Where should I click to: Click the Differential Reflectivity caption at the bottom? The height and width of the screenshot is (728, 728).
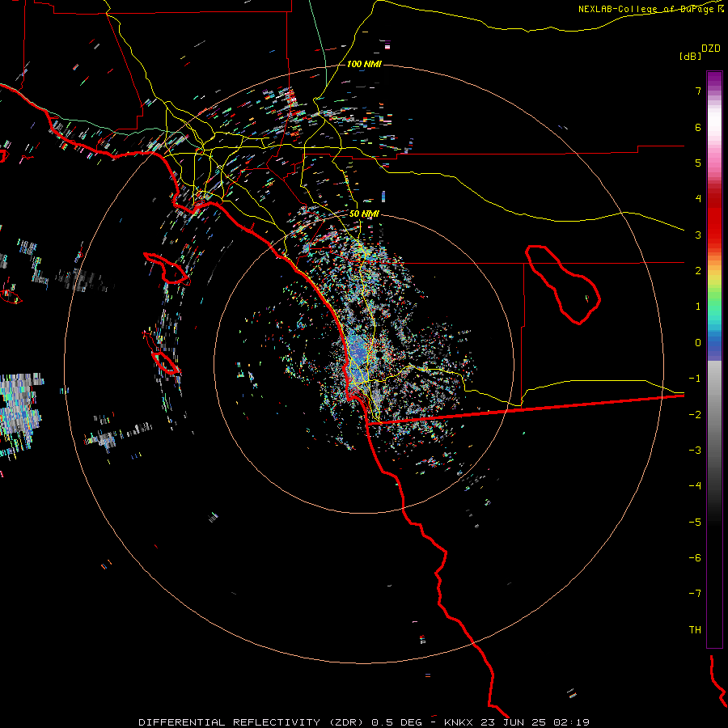[x=364, y=722]
